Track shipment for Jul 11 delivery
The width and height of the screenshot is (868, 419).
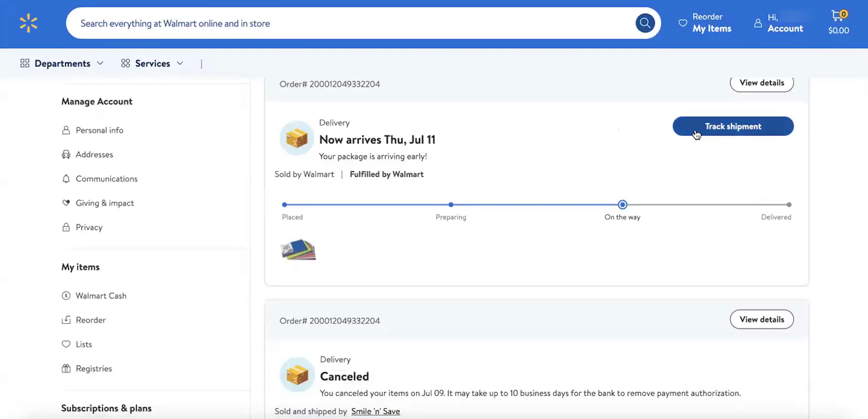(x=733, y=126)
